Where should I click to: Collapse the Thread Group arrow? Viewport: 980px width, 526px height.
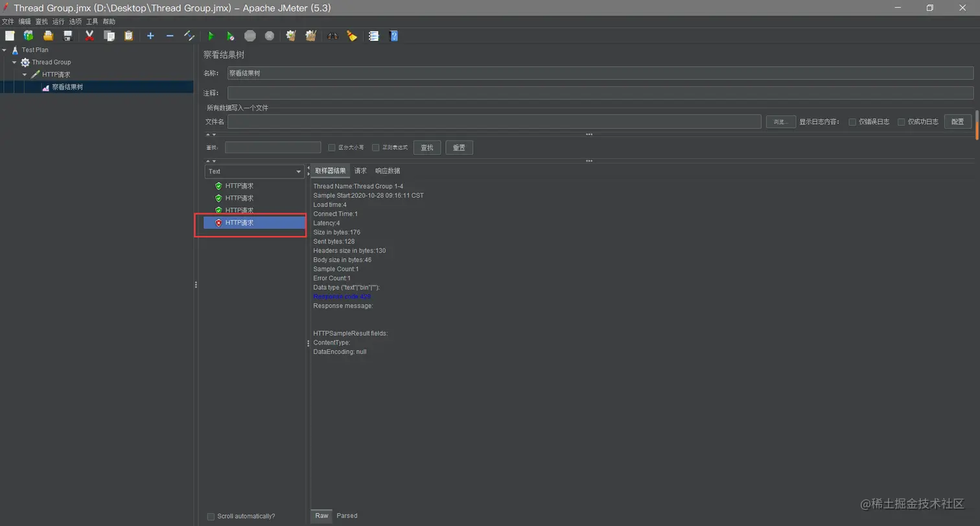pos(14,62)
